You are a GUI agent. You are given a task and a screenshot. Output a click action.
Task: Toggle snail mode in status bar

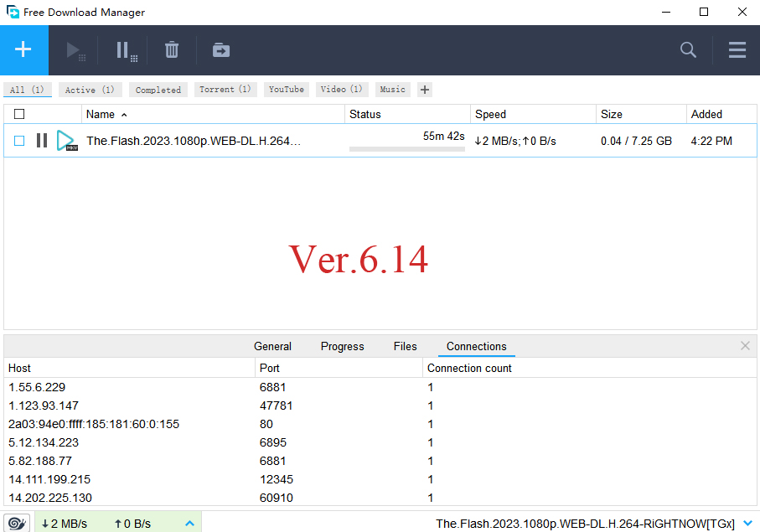tap(17, 524)
